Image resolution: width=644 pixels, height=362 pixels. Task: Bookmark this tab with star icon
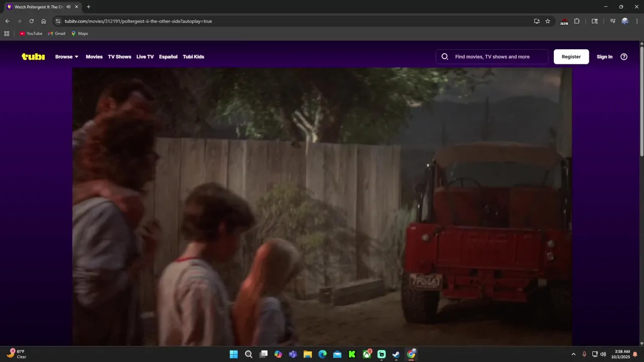coord(548,21)
